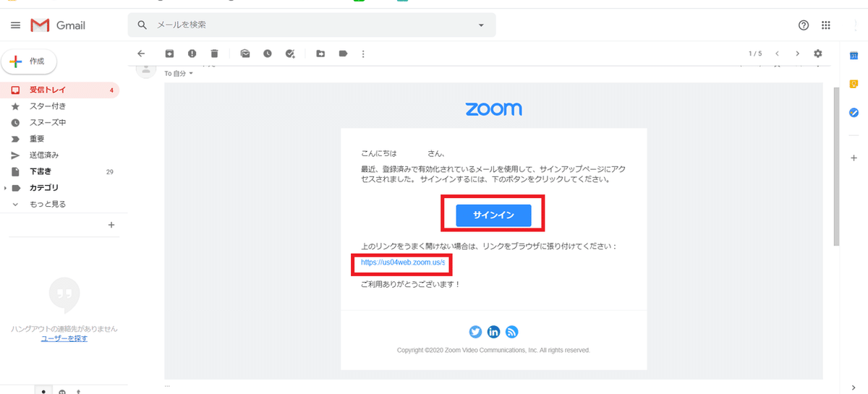Open the https://us04web.zoom.us link

tap(403, 262)
